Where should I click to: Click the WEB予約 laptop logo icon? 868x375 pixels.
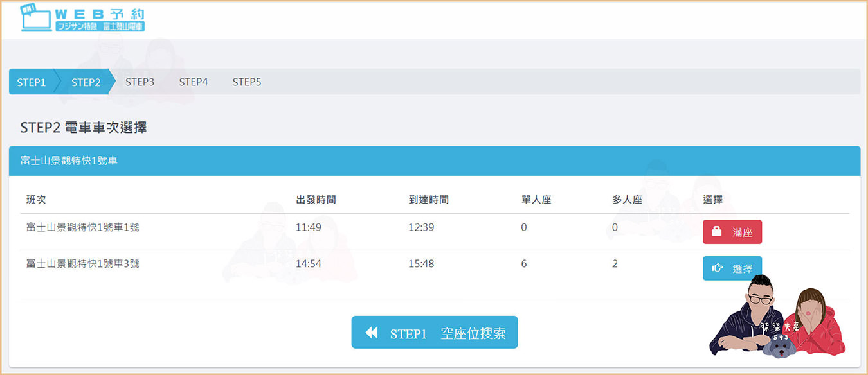(35, 18)
